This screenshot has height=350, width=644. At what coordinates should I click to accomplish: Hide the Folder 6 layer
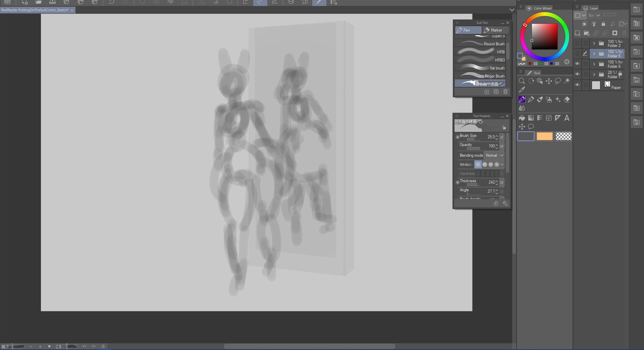577,64
